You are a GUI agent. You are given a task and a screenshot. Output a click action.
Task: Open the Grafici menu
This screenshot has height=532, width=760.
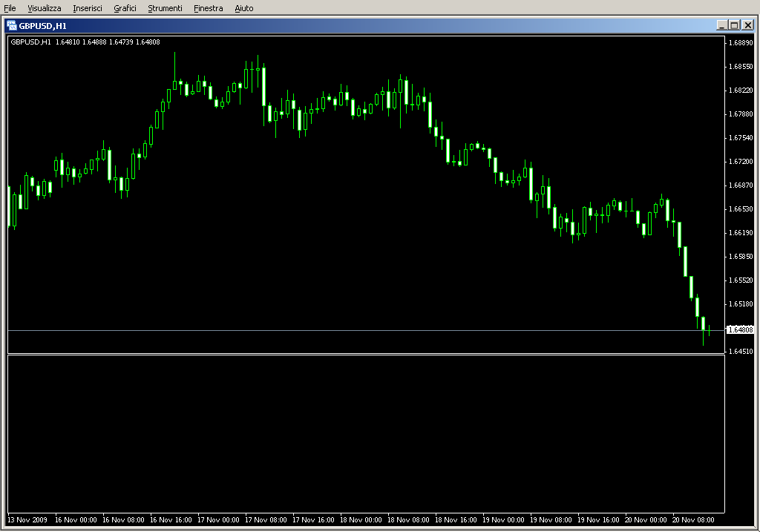point(125,8)
